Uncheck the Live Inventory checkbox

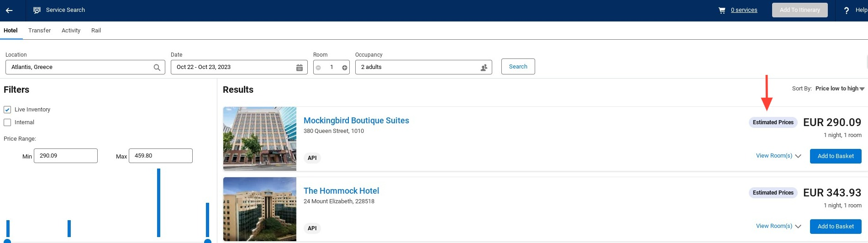[7, 110]
